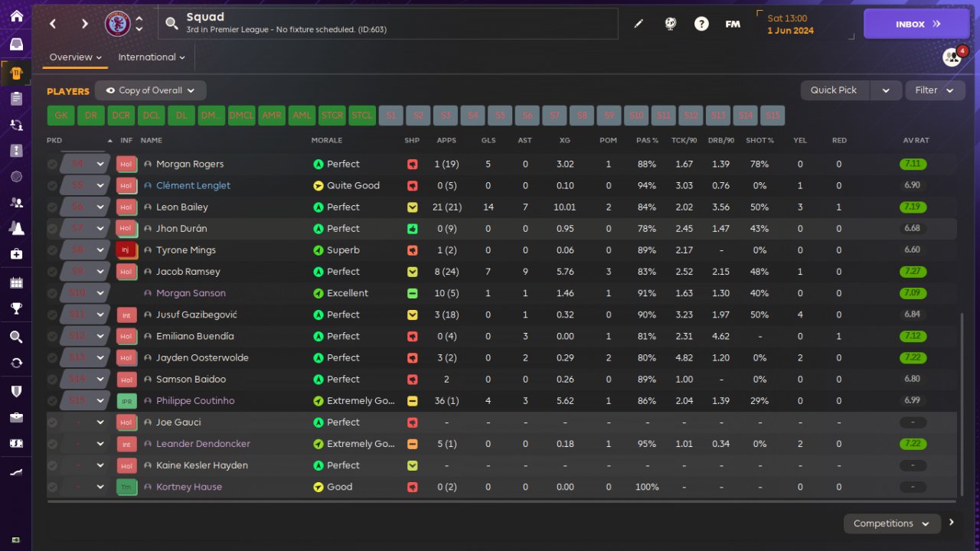Screen dimensions: 980x551
Task: Open the Competitions dropdown
Action: (x=891, y=523)
